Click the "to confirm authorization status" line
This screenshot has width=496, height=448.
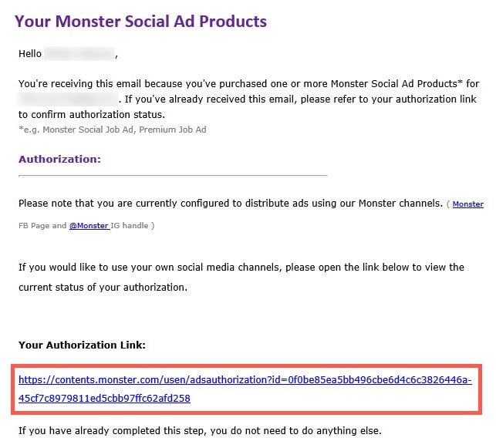click(x=92, y=115)
